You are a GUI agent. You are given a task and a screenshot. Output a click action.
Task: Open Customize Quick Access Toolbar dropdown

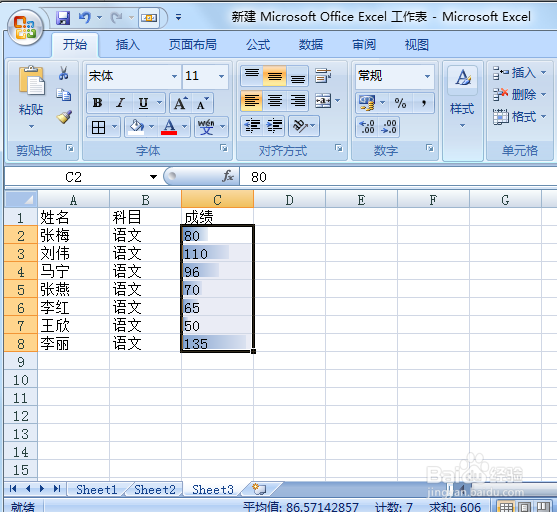178,17
